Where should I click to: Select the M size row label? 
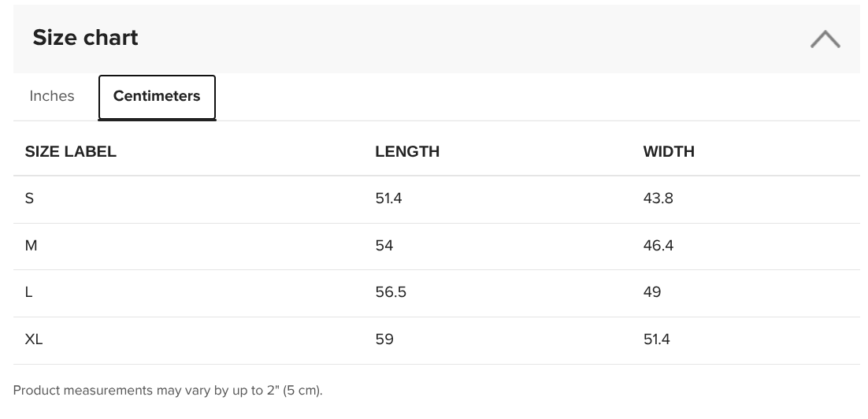pyautogui.click(x=31, y=245)
